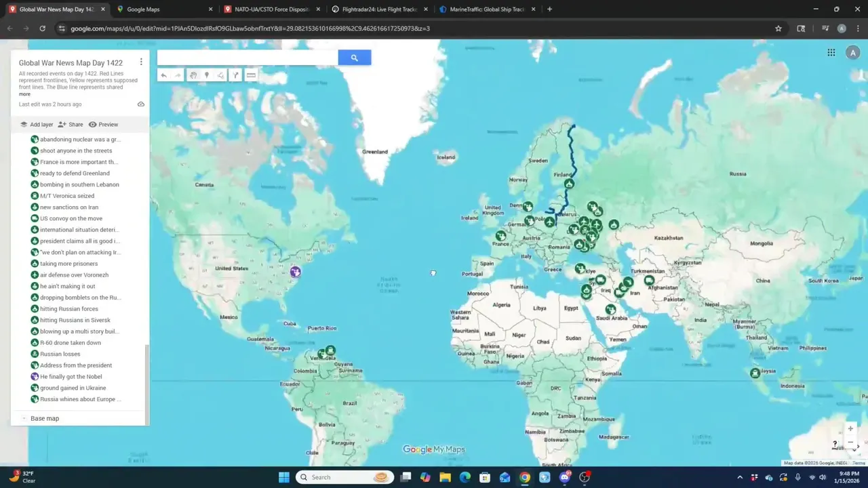Screen dimensions: 868x488
Task: Select 'M/T Veronica seized' entry
Action: pos(67,196)
